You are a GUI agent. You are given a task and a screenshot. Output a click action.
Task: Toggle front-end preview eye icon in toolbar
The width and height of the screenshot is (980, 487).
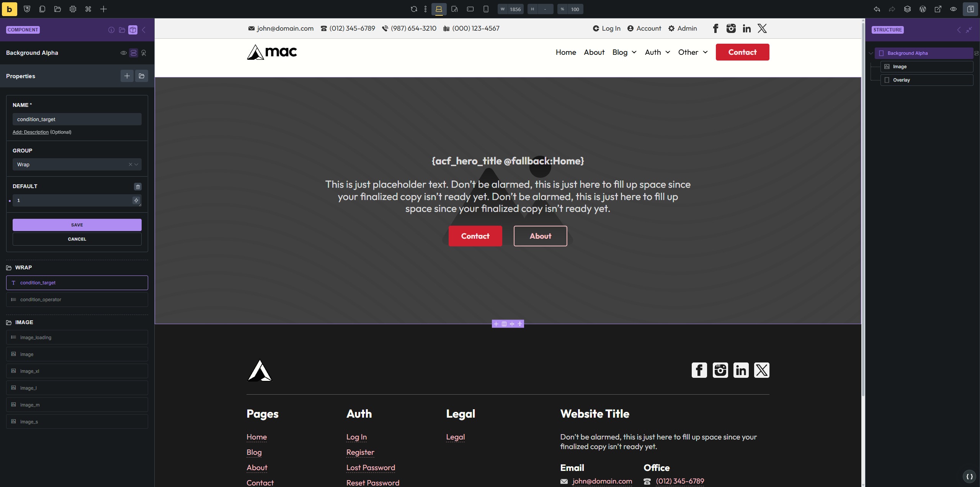pyautogui.click(x=953, y=9)
